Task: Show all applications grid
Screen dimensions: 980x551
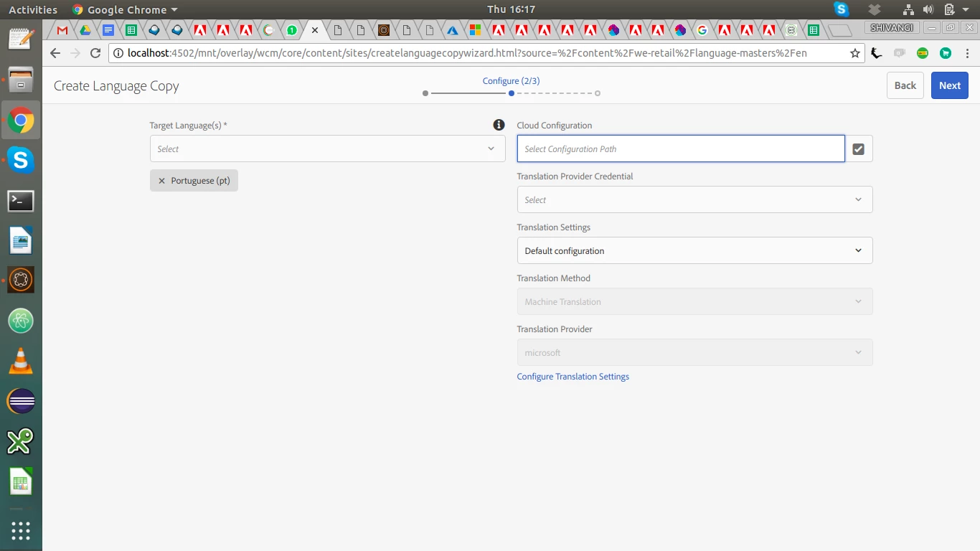Action: click(21, 531)
